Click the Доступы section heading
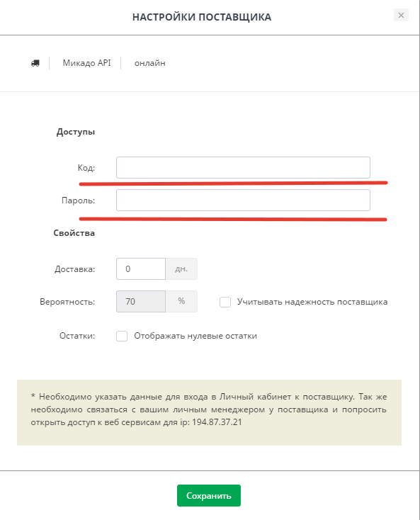The width and height of the screenshot is (420, 520). [x=76, y=132]
